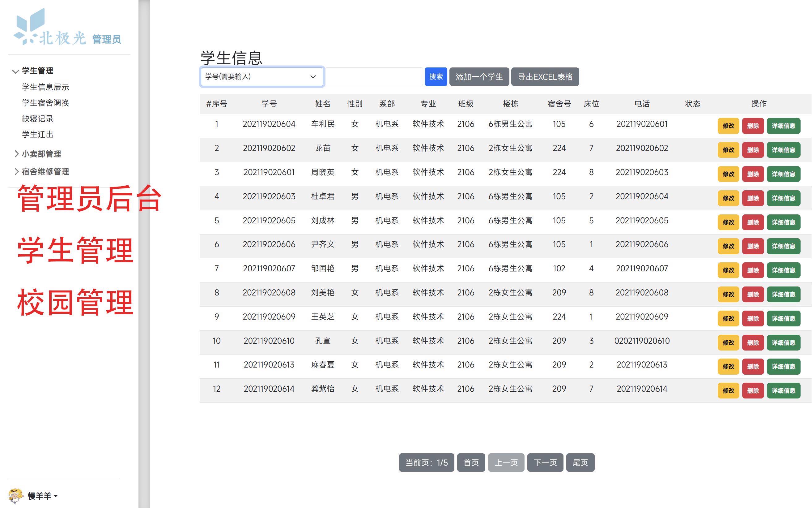Jump to 尾页 in pagination
This screenshot has height=508, width=812.
point(580,463)
